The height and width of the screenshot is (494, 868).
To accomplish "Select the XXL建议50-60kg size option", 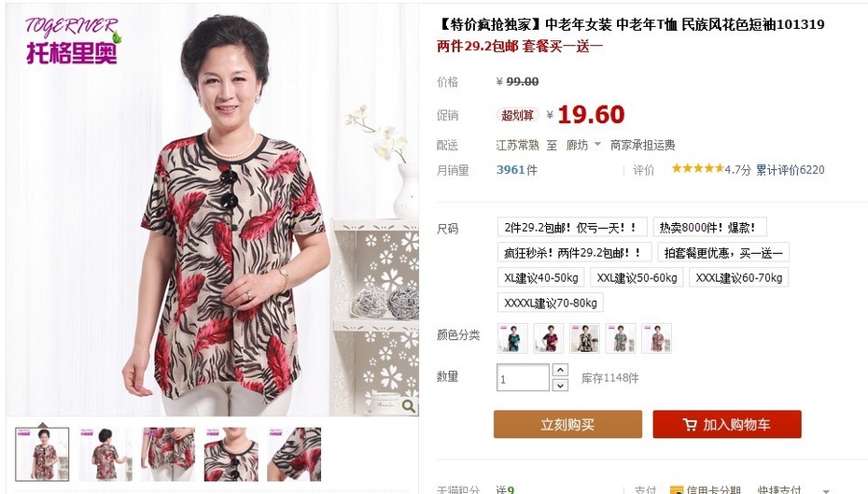I will tap(637, 277).
